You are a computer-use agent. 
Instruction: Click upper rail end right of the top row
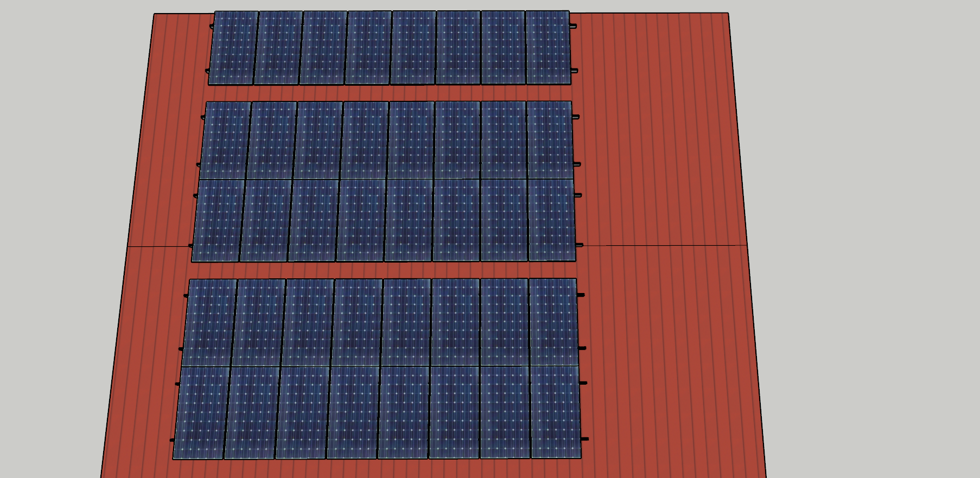coord(573,26)
